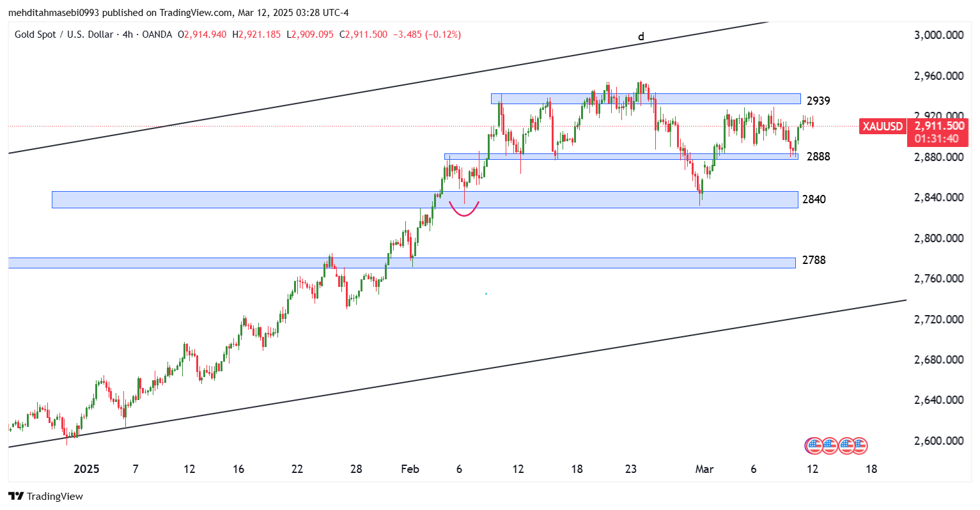This screenshot has width=980, height=510.
Task: Select the 2840 support zone label
Action: 814,199
